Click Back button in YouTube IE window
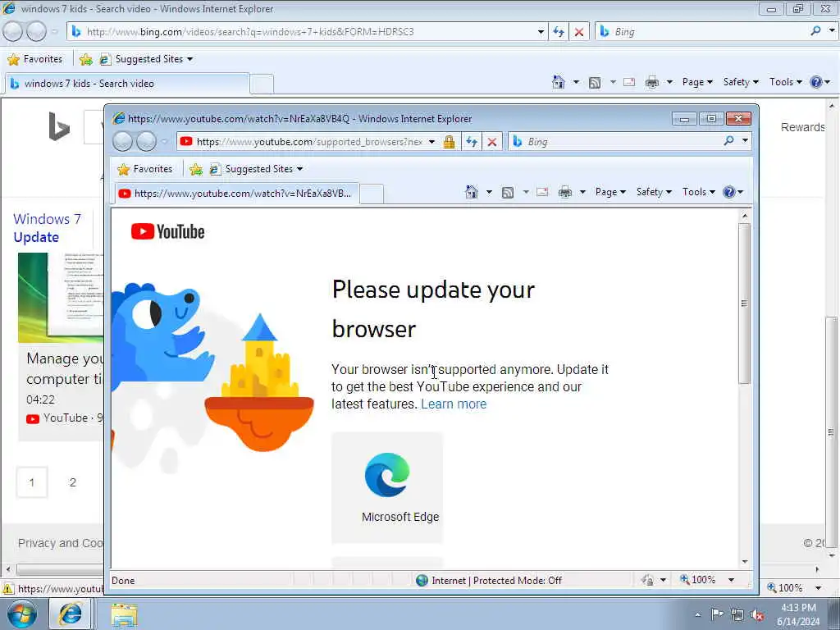The height and width of the screenshot is (630, 840). click(123, 141)
